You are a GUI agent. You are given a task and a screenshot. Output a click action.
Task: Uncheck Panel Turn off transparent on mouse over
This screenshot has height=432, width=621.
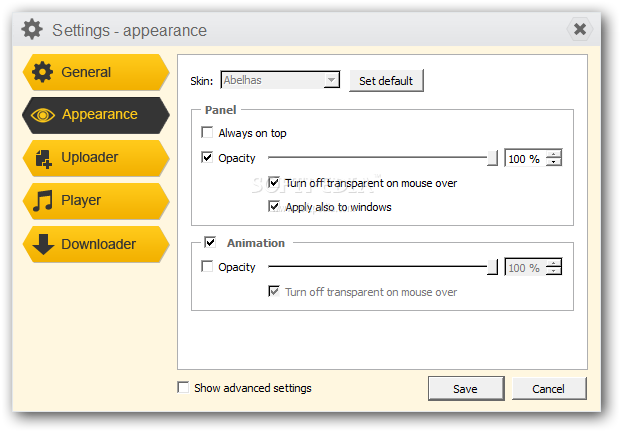pyautogui.click(x=274, y=182)
